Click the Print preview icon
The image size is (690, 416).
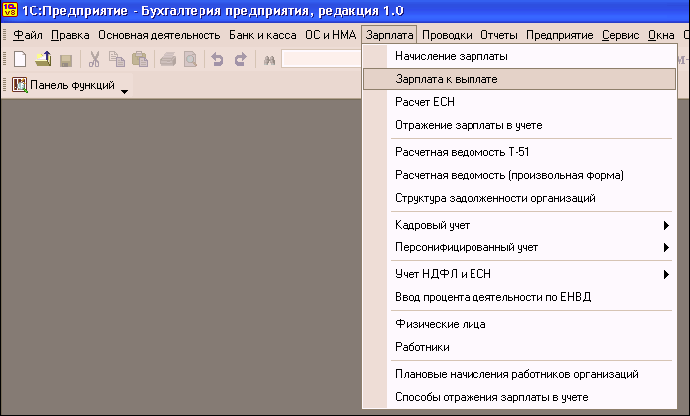coord(189,60)
